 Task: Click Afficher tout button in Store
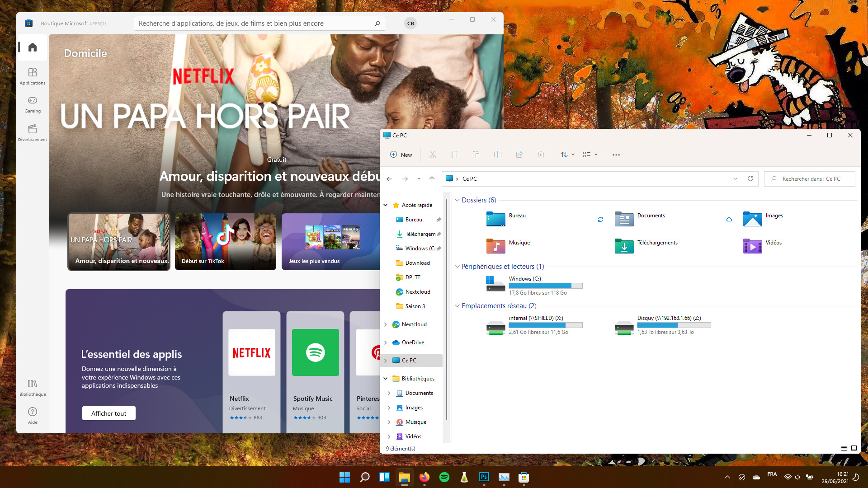pos(108,413)
